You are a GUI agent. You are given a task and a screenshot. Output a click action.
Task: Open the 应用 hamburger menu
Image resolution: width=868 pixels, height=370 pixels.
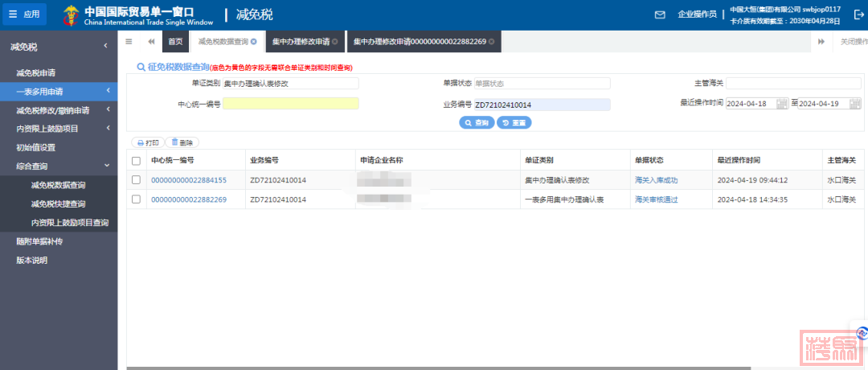(x=24, y=14)
